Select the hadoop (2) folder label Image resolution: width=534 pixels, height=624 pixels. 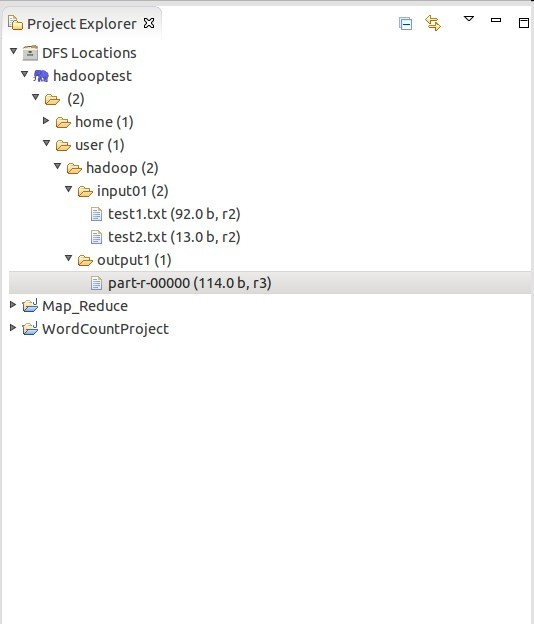tap(122, 168)
